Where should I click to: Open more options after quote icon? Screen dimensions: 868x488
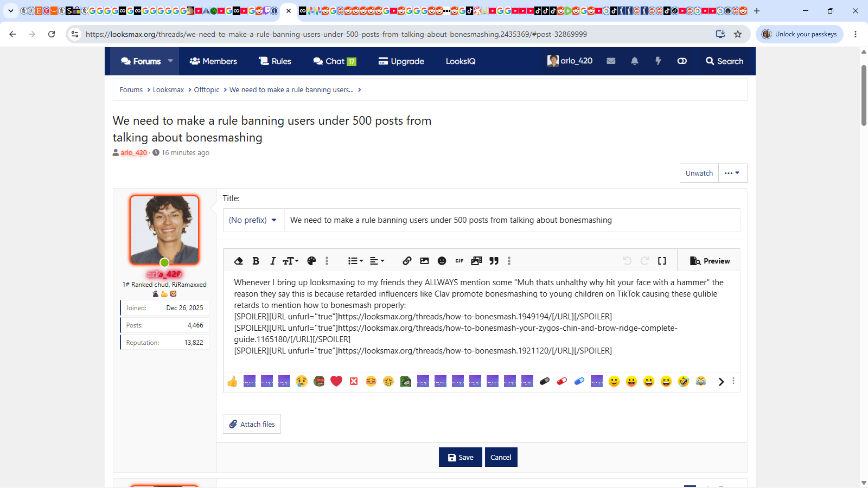[509, 261]
